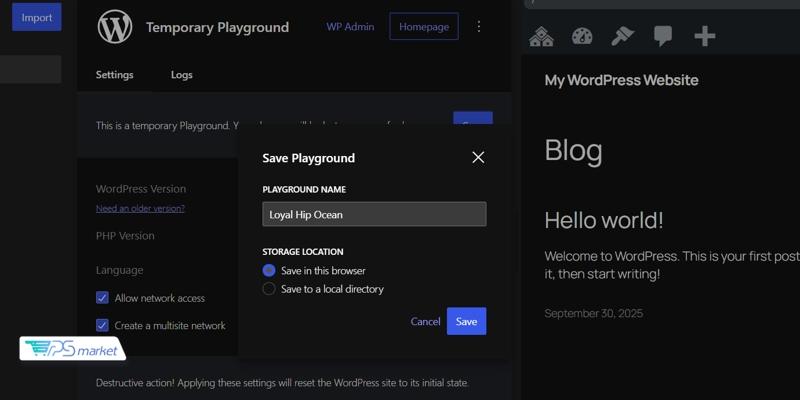800x400 pixels.
Task: Click the WordPress logo icon
Action: pyautogui.click(x=115, y=27)
